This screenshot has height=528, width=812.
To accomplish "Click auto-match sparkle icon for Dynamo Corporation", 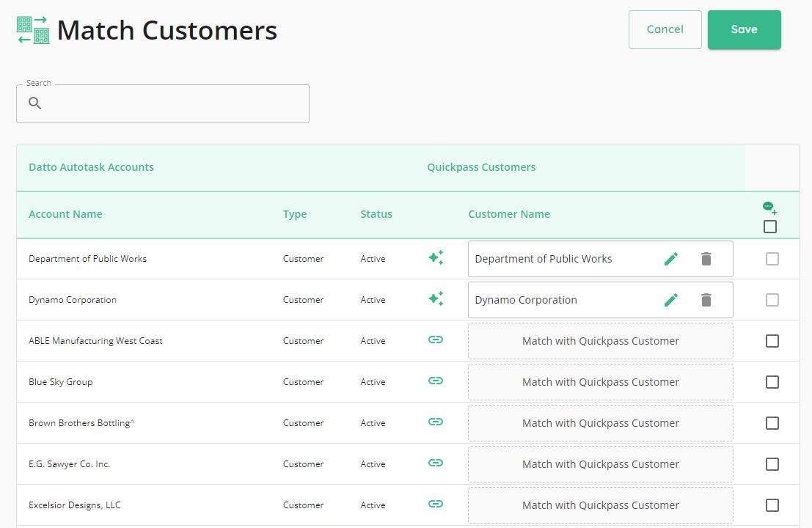I will 436,298.
